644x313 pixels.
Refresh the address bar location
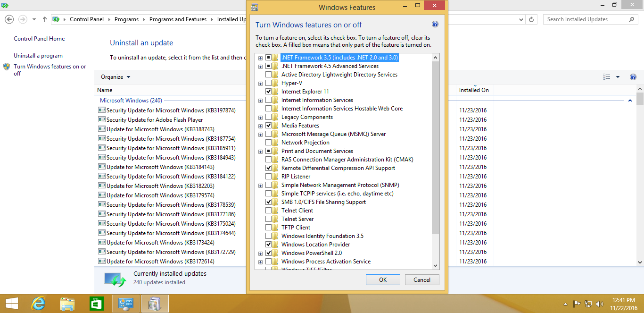point(532,19)
